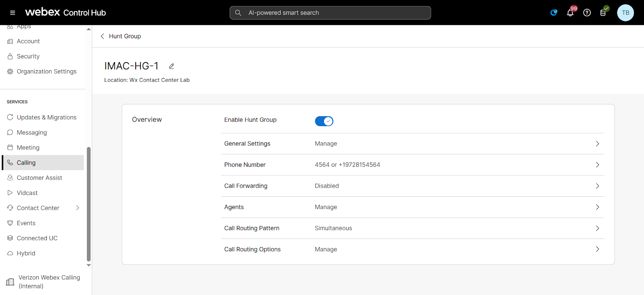Screen dimensions: 644x295
Task: Expand the Contact Center submenu arrow
Action: (x=78, y=208)
